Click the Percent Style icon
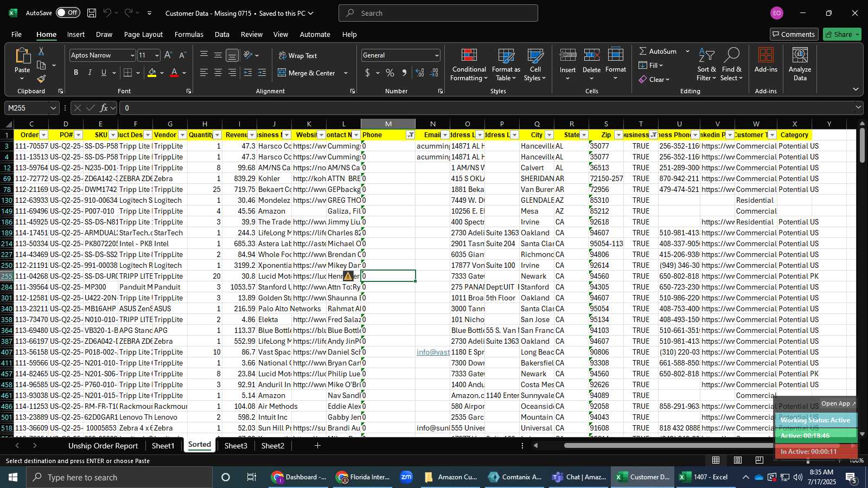 click(x=390, y=73)
